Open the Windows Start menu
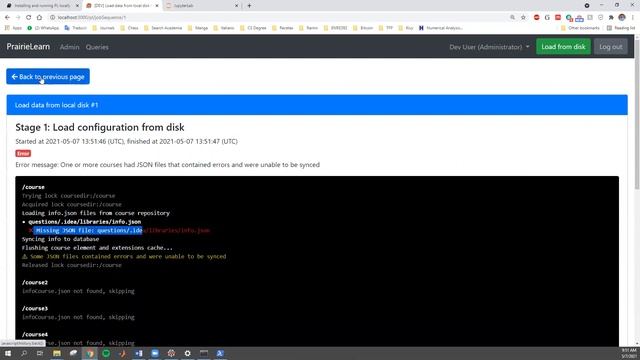640x360 pixels. click(x=8, y=353)
